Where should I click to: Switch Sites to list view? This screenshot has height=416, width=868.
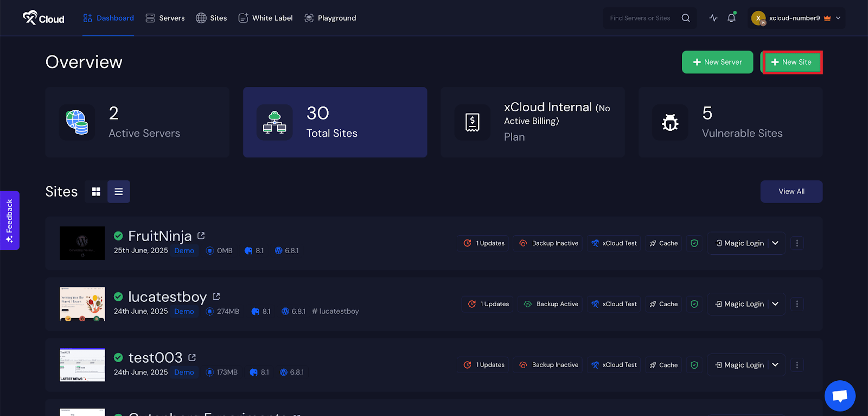point(119,192)
